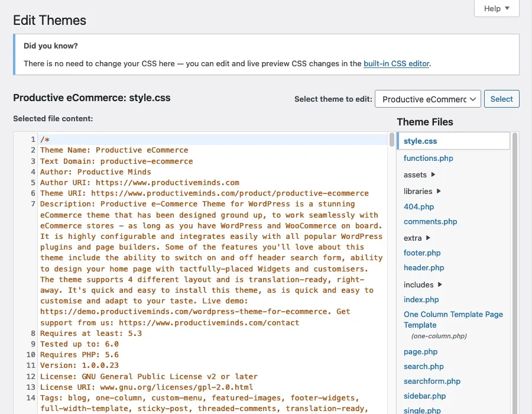Click the Select theme button
Viewport: 532px width, 414px height.
[x=501, y=99]
